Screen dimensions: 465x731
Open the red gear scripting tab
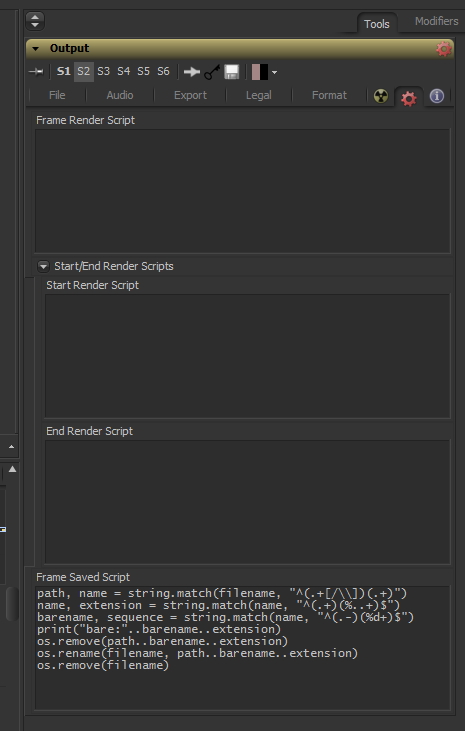point(409,98)
